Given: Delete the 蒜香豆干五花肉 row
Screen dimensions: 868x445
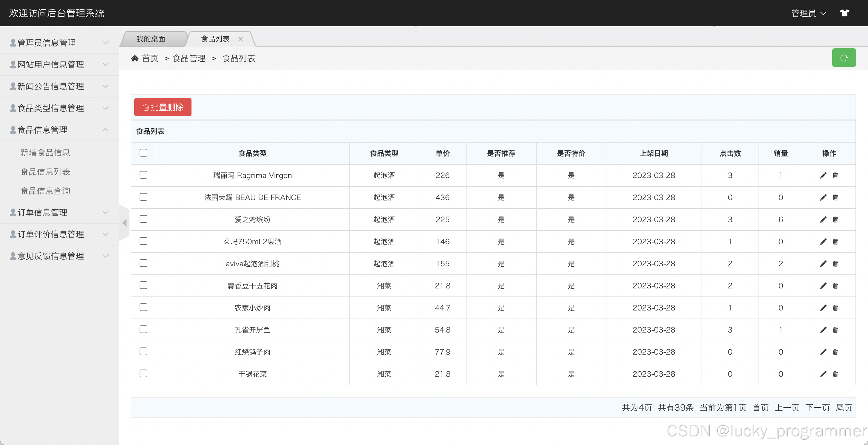Looking at the screenshot, I should pyautogui.click(x=835, y=286).
